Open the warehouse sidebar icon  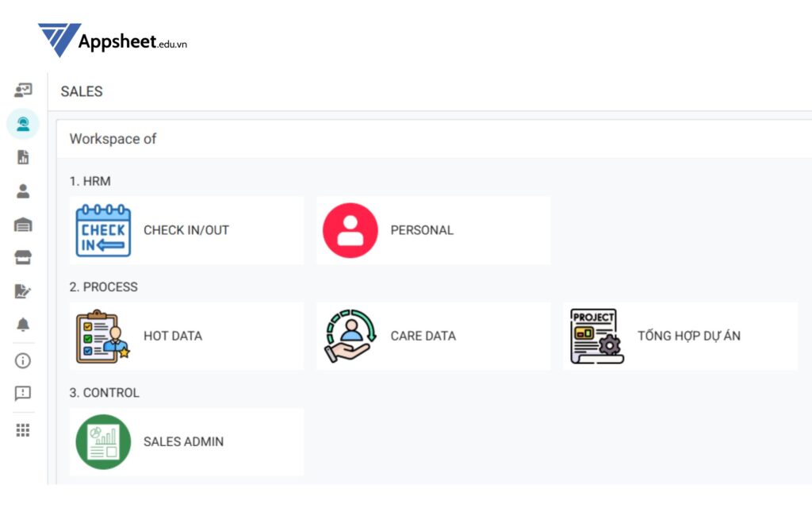coord(23,225)
